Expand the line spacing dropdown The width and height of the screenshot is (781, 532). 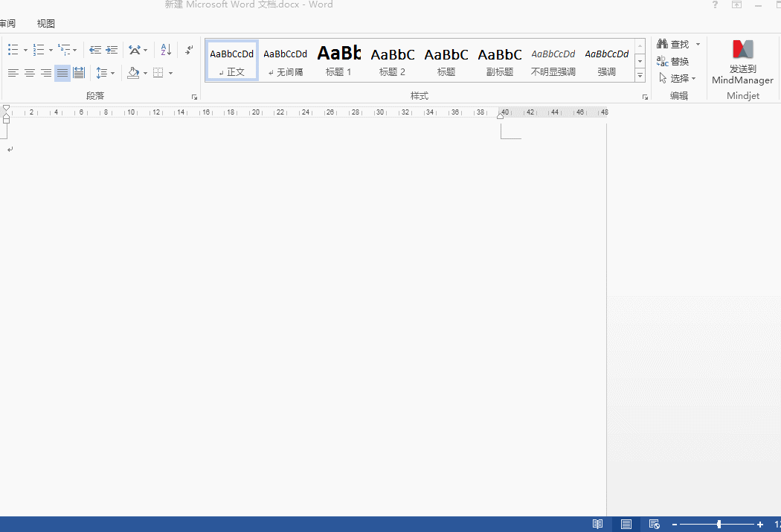[x=113, y=74]
